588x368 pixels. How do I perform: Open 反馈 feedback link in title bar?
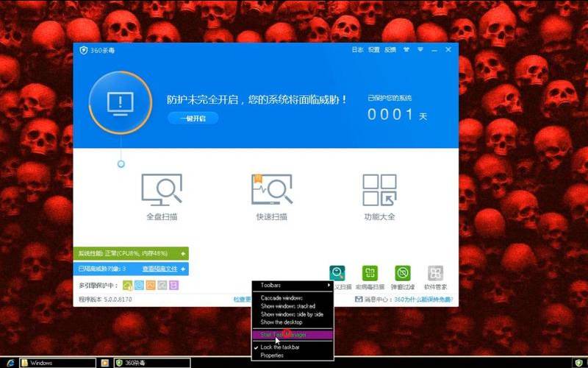pos(390,49)
